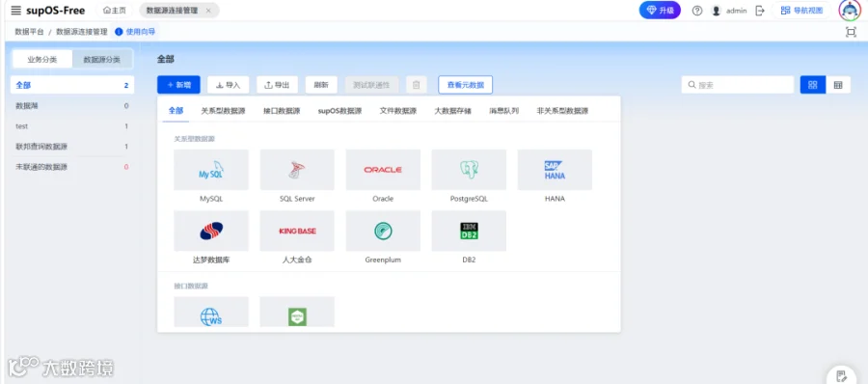Click the help question mark icon
Screen dimensions: 868x384
click(x=697, y=11)
